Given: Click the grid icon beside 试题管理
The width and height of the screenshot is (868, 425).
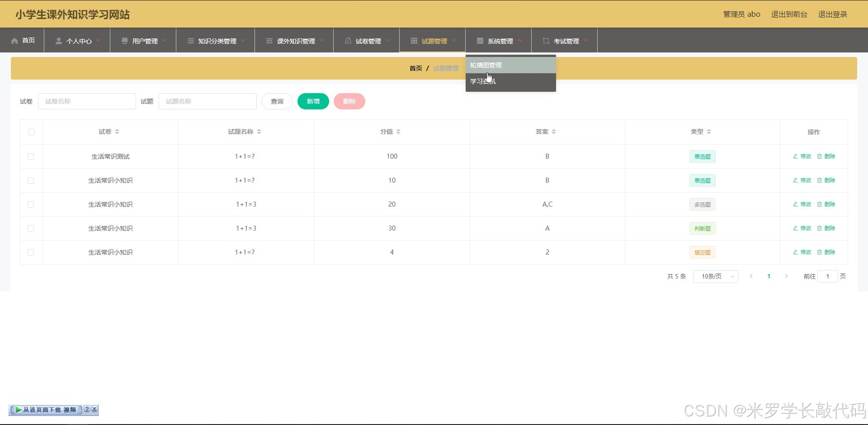Looking at the screenshot, I should pos(414,41).
